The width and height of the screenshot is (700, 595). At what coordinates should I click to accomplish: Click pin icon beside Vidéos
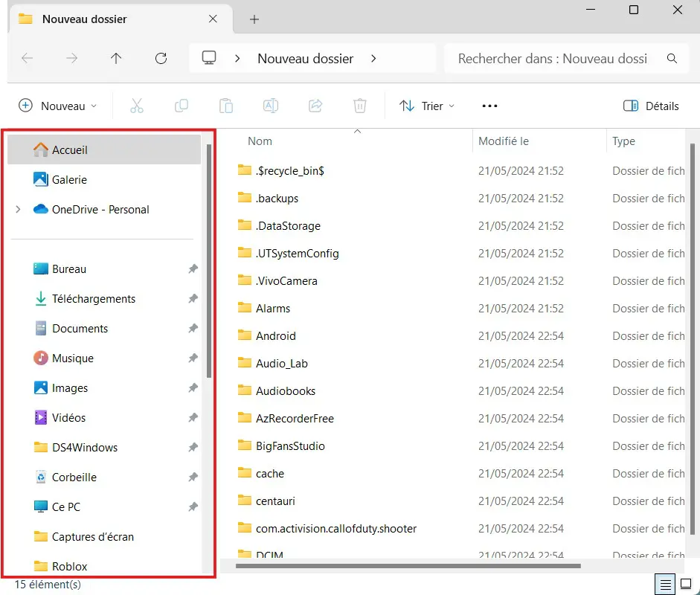(193, 418)
